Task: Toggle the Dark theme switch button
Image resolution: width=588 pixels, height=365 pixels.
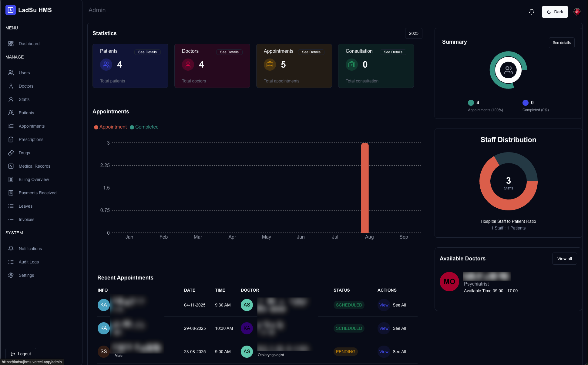Action: [x=555, y=12]
